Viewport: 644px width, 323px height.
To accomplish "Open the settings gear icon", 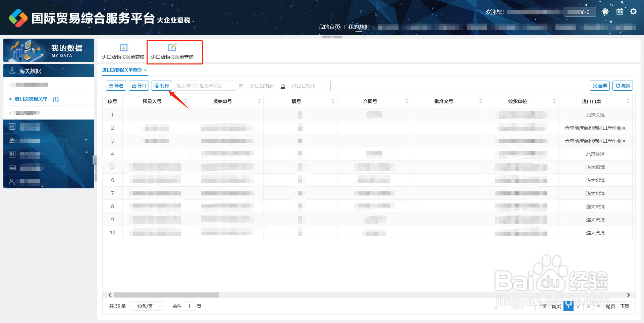I will [x=633, y=12].
